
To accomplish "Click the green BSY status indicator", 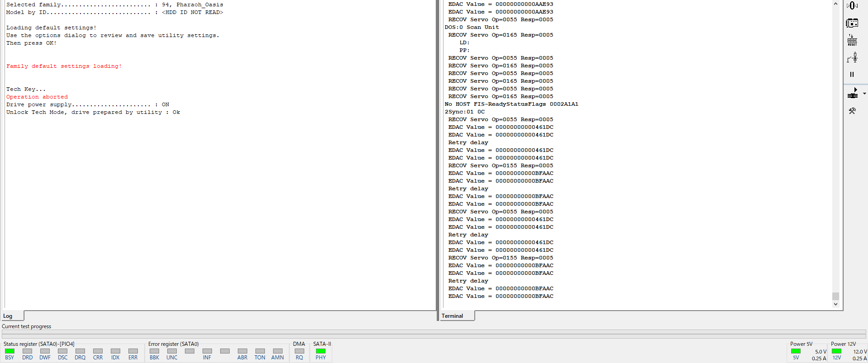I will (9, 351).
